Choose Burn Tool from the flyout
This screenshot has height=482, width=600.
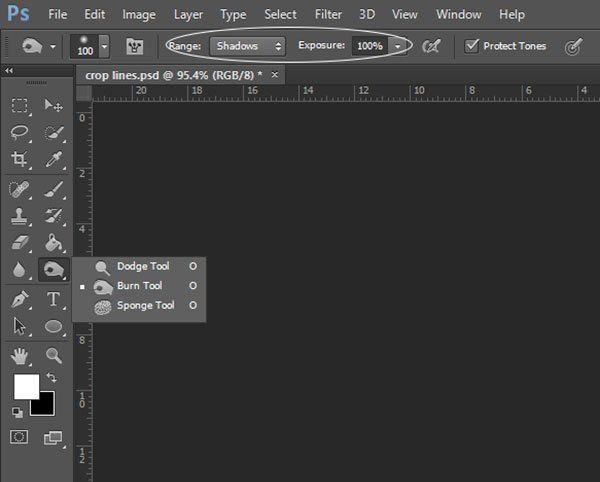pos(139,286)
